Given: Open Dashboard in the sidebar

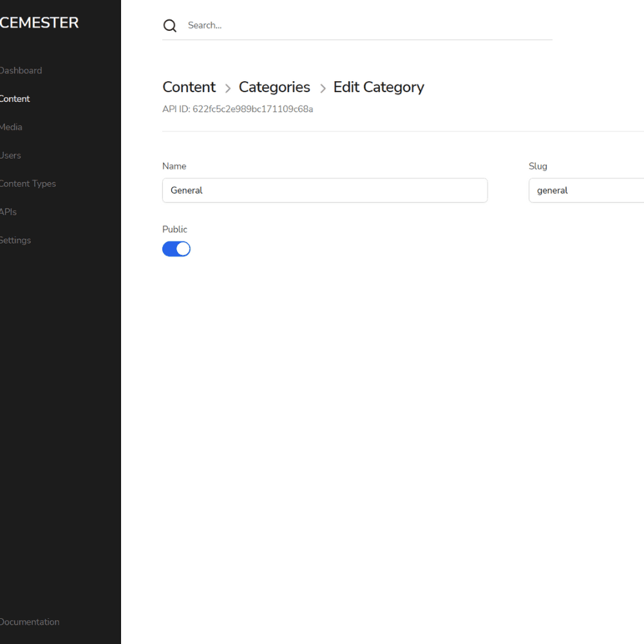Looking at the screenshot, I should (x=21, y=71).
